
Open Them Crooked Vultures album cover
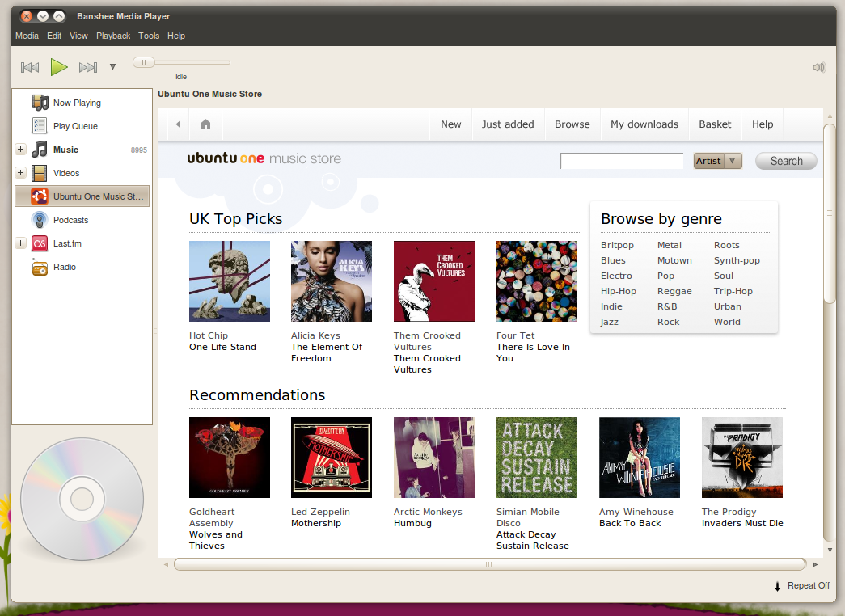coord(434,281)
